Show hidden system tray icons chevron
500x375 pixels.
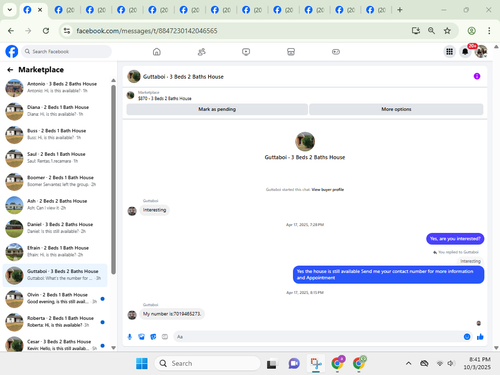tap(408, 363)
